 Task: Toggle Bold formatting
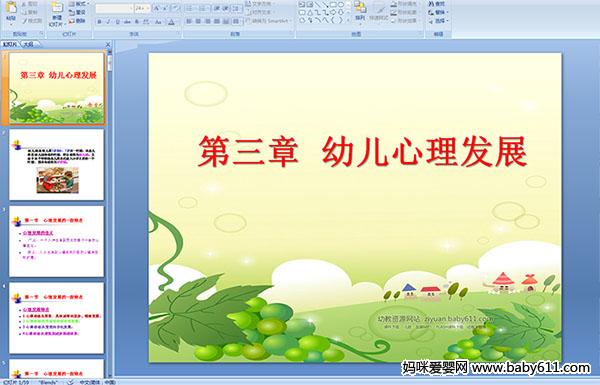point(99,22)
